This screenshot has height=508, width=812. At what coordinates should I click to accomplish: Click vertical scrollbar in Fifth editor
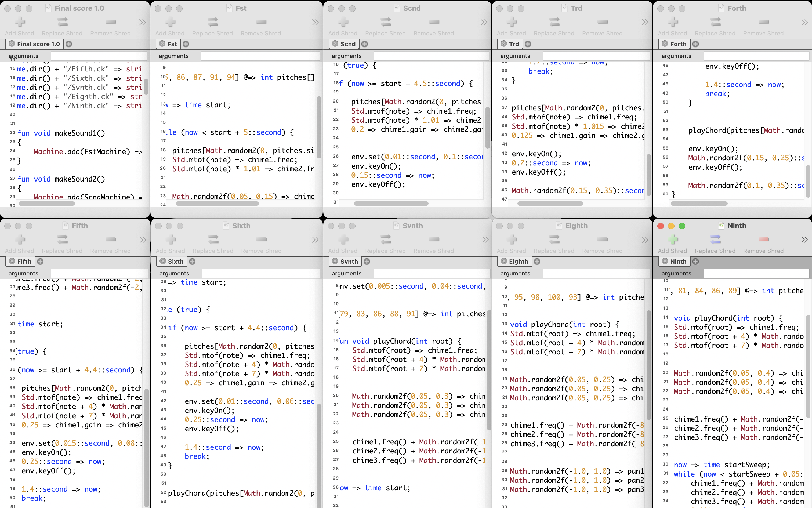146,447
